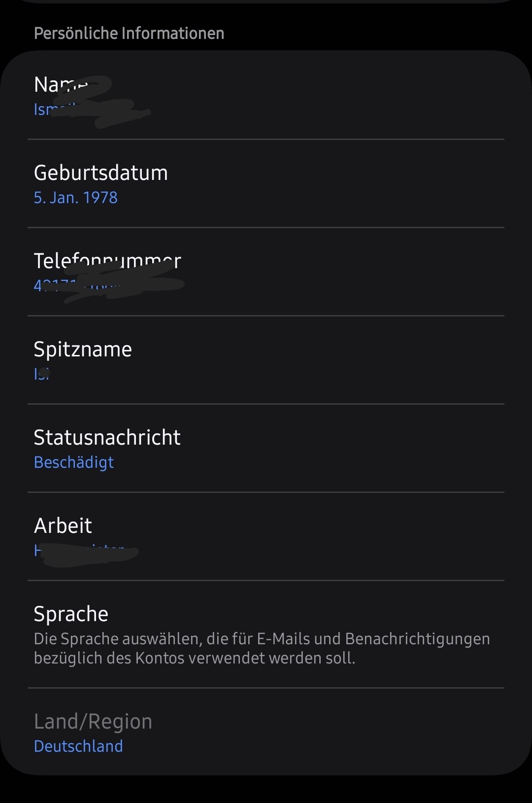Select the birth date 5. Jan. 1978
The image size is (532, 803).
point(76,198)
